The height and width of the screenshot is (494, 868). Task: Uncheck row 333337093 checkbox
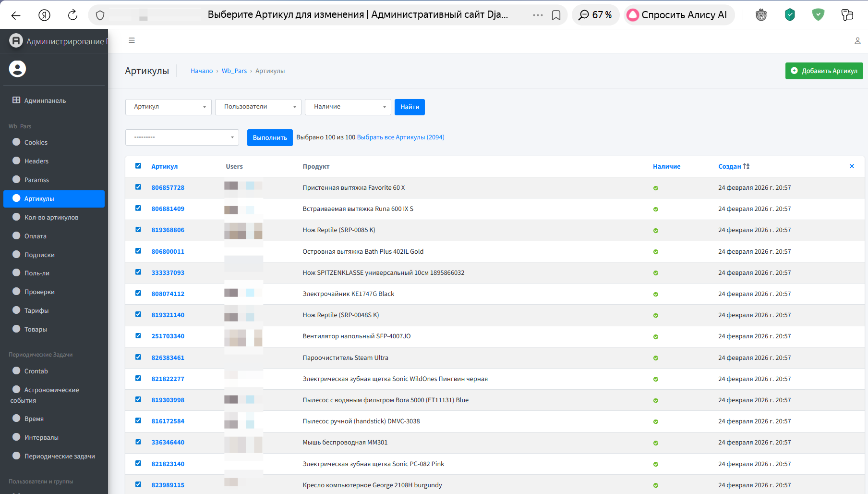point(138,272)
